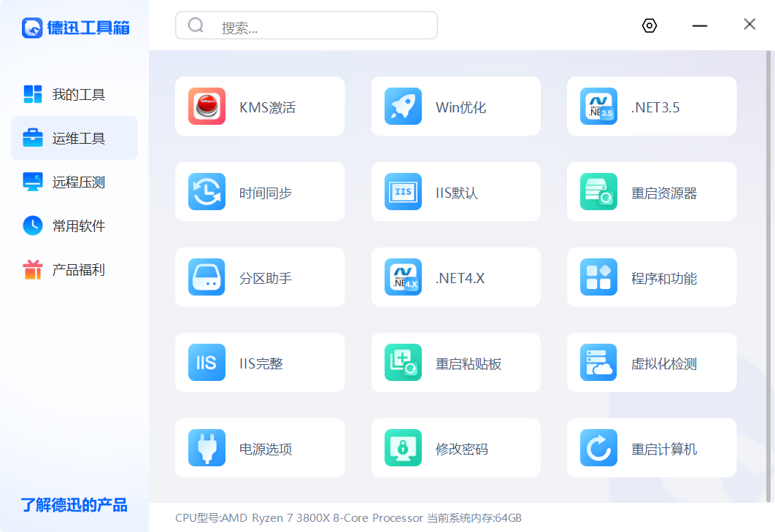This screenshot has height=532, width=775.
Task: Open the 产品福利 section
Action: tap(74, 269)
